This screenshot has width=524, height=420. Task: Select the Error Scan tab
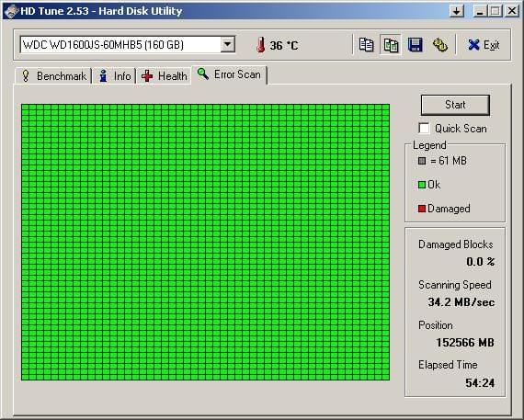[229, 74]
